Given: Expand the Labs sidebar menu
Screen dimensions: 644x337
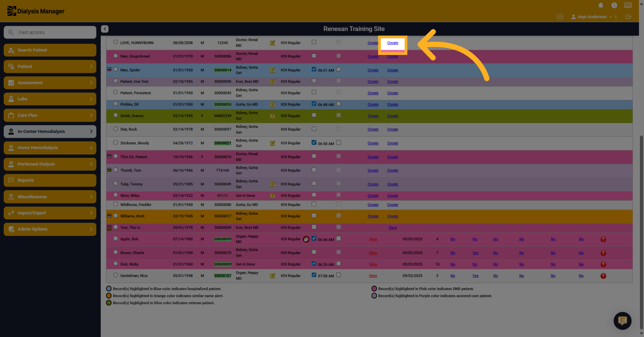Looking at the screenshot, I should point(50,99).
